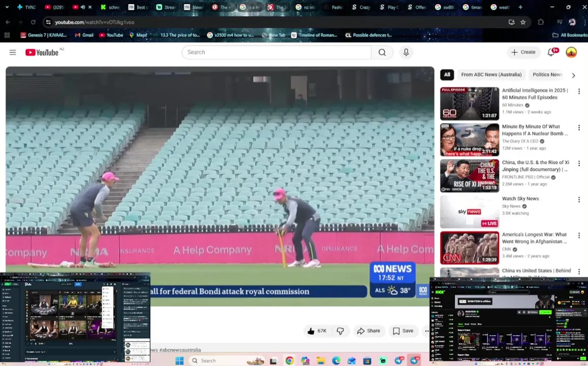Mute the playing YouTube tab's speaker icon
The width and height of the screenshot is (588, 366).
(83, 7)
